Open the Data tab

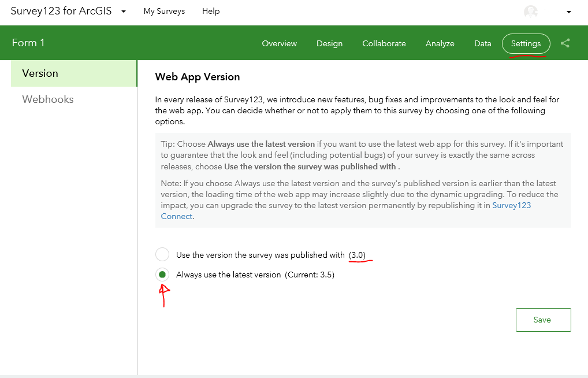[483, 43]
